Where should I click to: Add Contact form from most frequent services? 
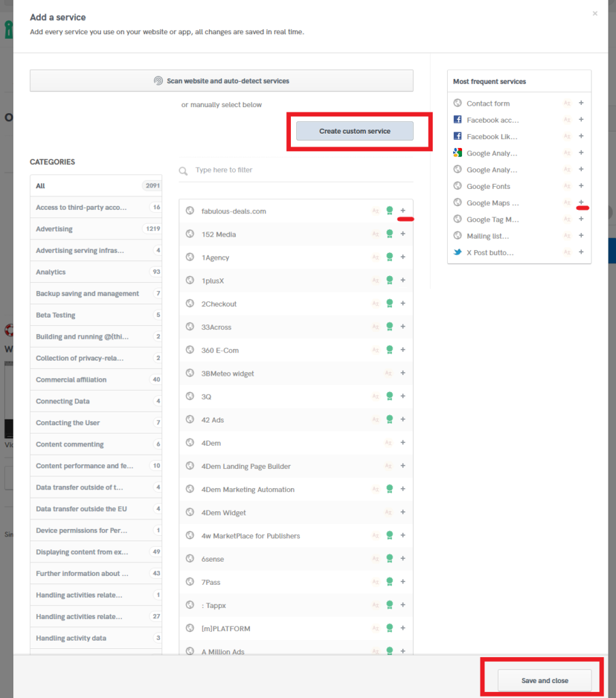581,103
